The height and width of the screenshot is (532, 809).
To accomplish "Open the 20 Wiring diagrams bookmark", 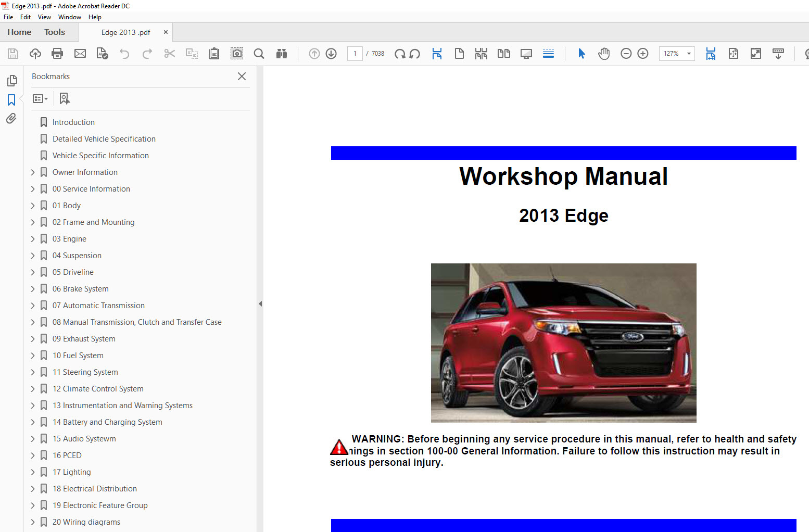I will point(86,522).
